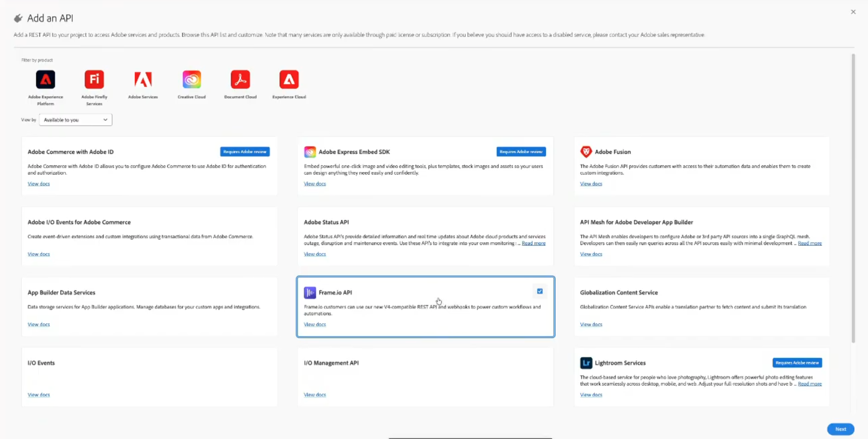868x439 pixels.
Task: Open View docs for Globalization Content Service
Action: [591, 324]
